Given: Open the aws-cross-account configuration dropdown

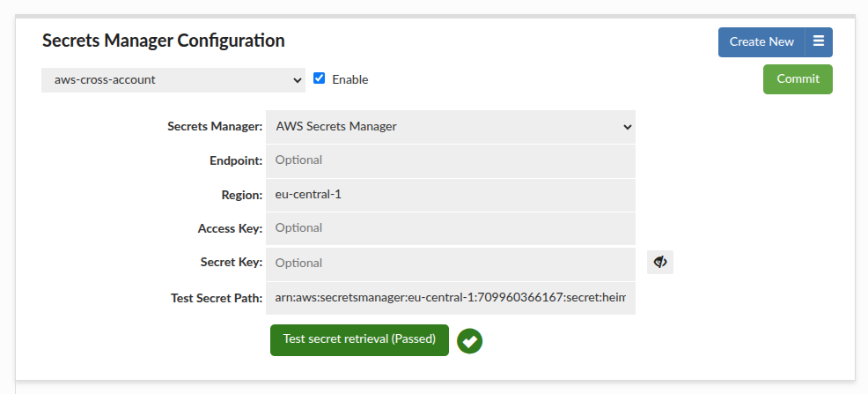Looking at the screenshot, I should point(173,80).
